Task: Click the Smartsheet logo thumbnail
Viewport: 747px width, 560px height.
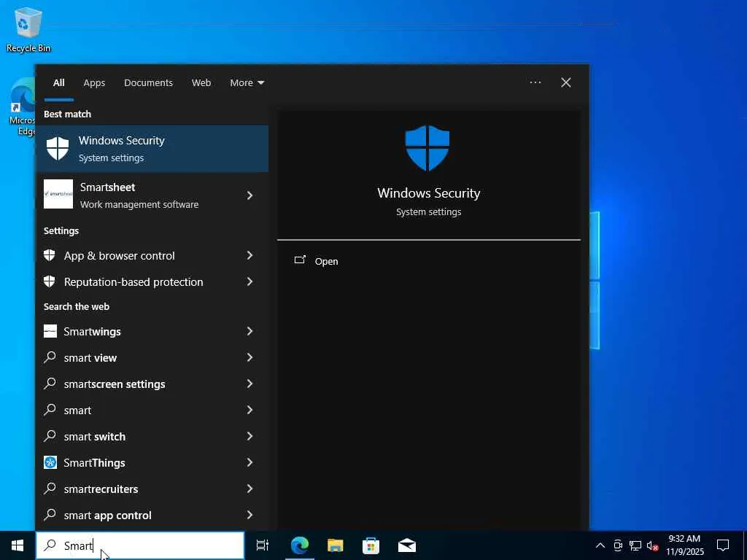Action: 58,194
